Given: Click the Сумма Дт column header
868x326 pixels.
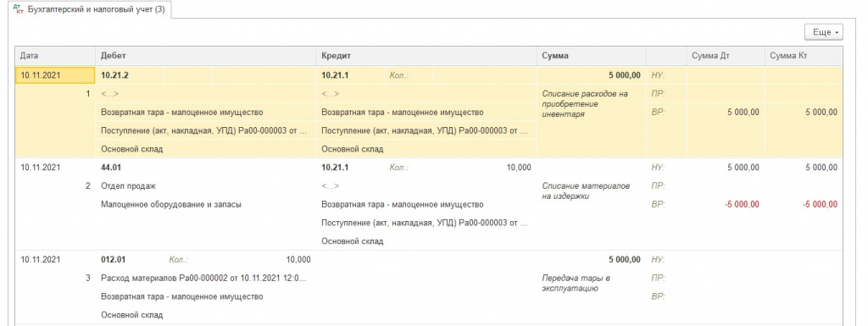Looking at the screenshot, I should click(x=726, y=57).
